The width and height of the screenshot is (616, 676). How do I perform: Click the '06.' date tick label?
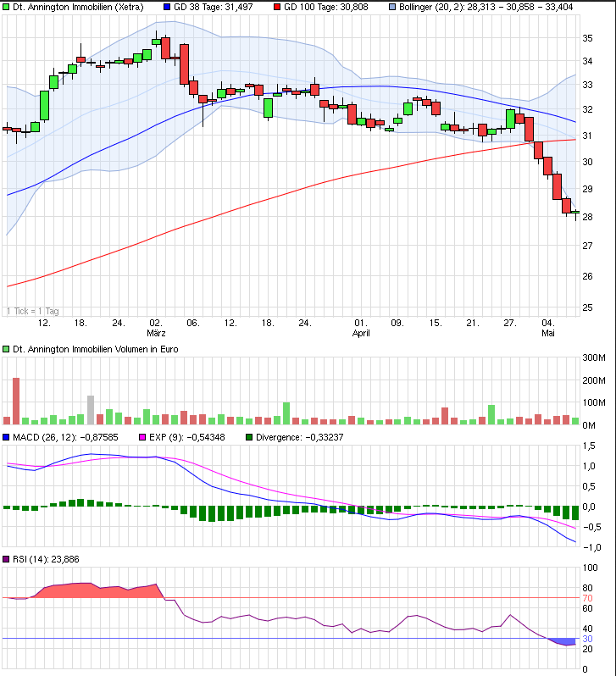point(193,323)
